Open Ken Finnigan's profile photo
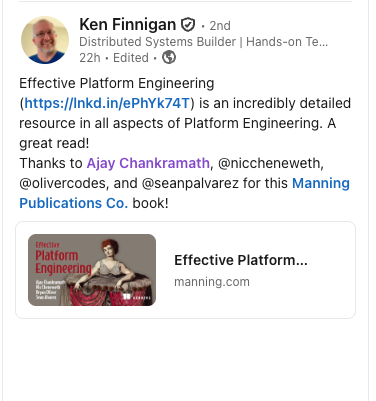 [45, 40]
